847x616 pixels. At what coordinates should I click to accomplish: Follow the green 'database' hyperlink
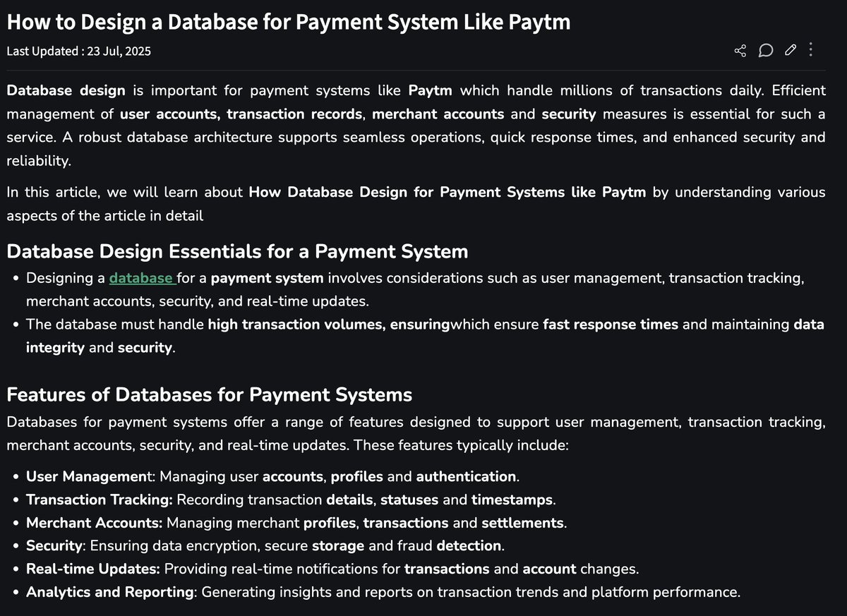(x=143, y=278)
